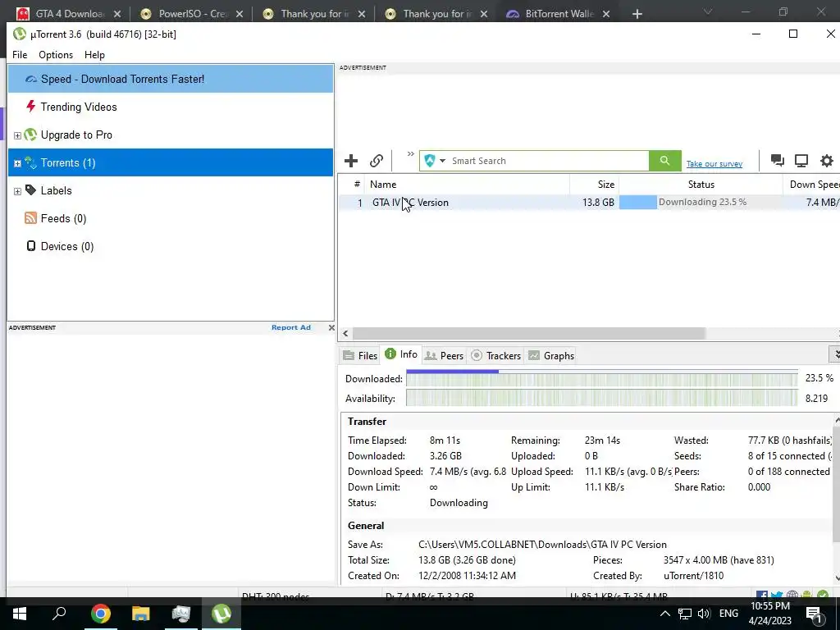Click the remote monitor icon in the toolbar

(x=801, y=161)
